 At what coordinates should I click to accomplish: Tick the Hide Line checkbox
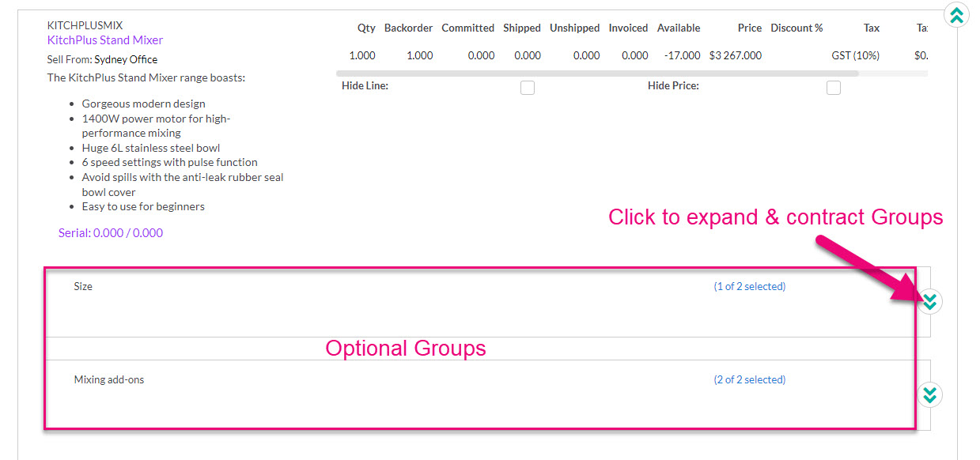[x=528, y=88]
